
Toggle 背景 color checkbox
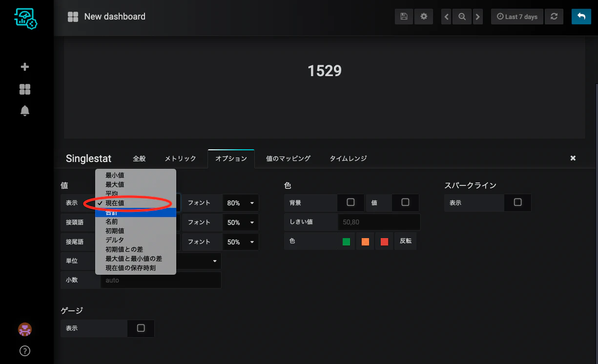(351, 202)
